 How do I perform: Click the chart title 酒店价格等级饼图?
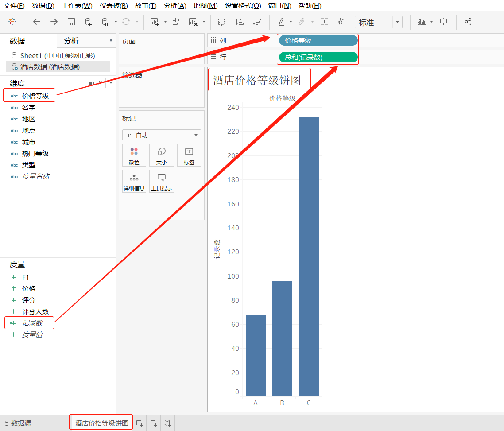257,80
